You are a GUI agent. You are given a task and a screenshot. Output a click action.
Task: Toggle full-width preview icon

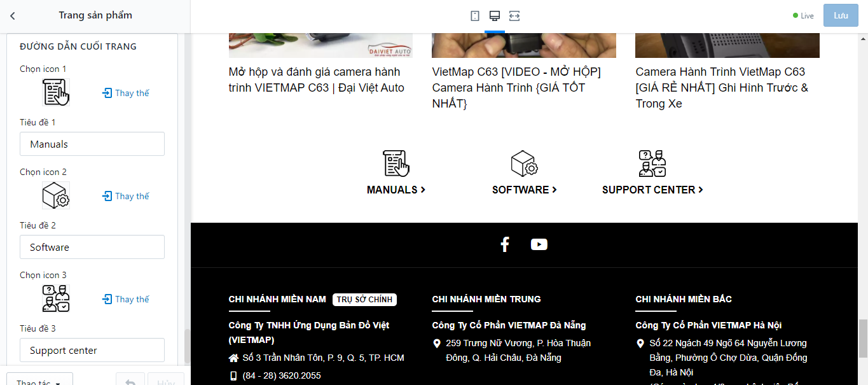pos(514,16)
